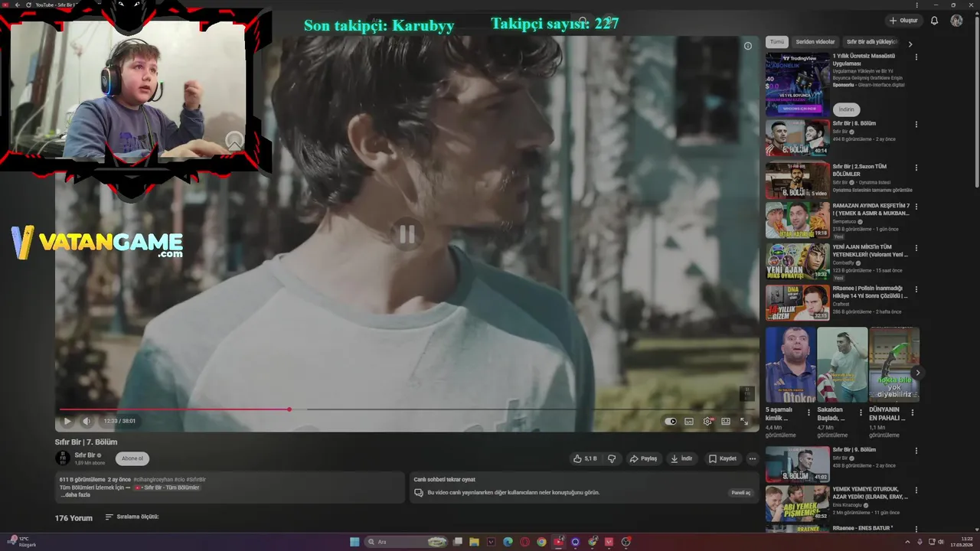Viewport: 980px width, 551px height.
Task: Seek using the video progress bar
Action: [x=407, y=409]
